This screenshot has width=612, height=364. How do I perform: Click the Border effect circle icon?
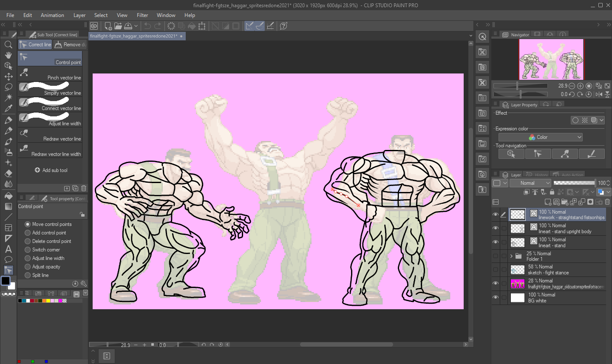[x=575, y=120]
